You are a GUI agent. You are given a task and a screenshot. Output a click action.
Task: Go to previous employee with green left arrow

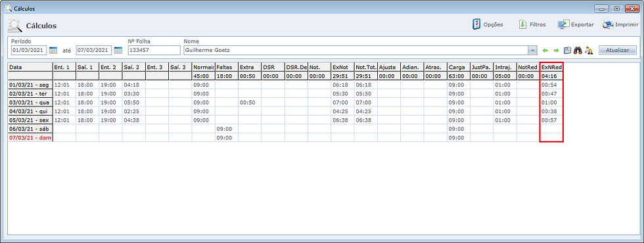(545, 51)
